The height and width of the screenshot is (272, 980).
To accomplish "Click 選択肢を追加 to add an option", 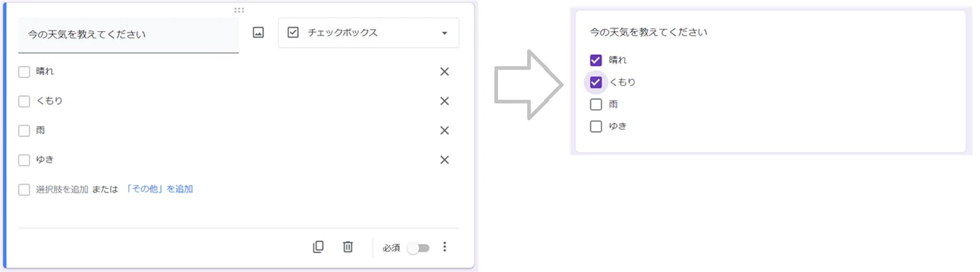I will [x=62, y=190].
